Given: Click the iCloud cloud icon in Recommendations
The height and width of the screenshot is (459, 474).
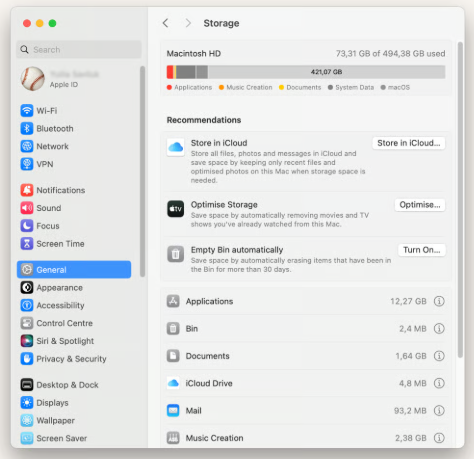Looking at the screenshot, I should click(x=176, y=147).
